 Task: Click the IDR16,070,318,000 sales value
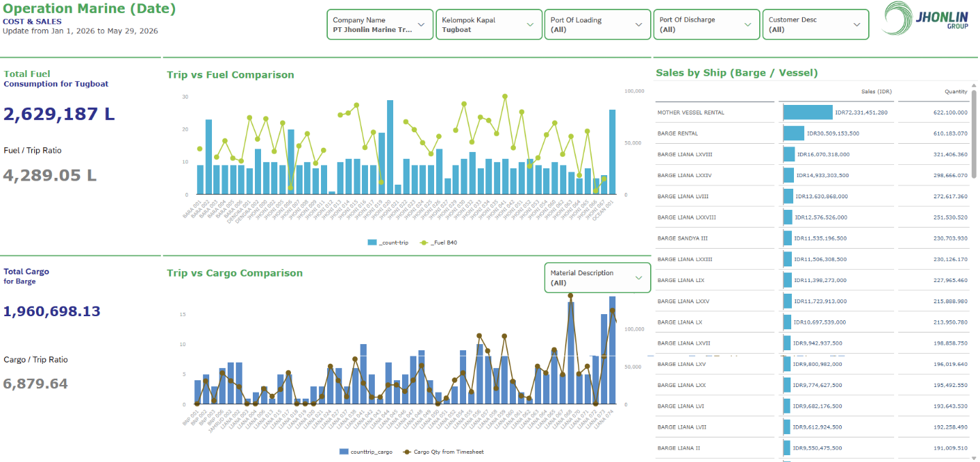point(823,155)
